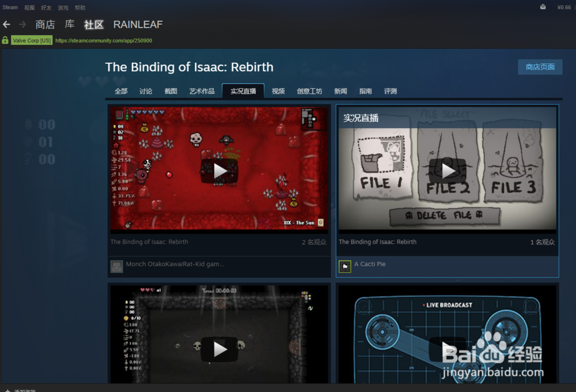Image resolution: width=576 pixels, height=392 pixels.
Task: Click the add game plus icon
Action: tap(7, 390)
